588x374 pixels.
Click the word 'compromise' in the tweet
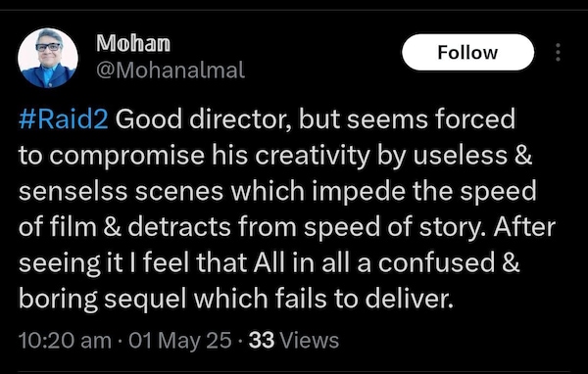tap(126, 156)
